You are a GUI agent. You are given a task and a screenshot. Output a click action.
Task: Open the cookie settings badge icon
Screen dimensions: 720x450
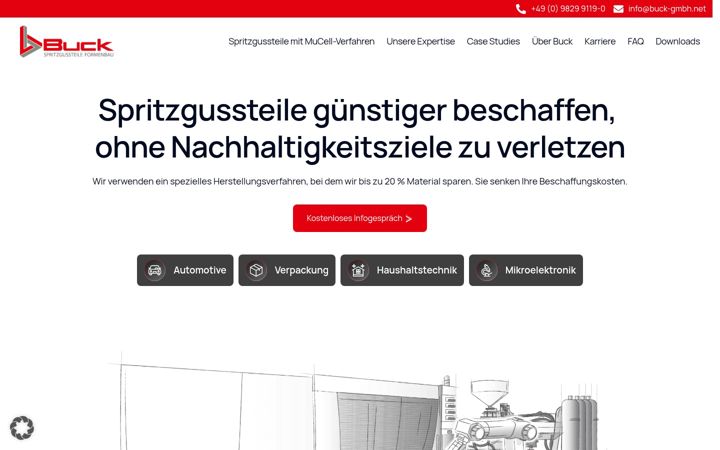coord(22,428)
